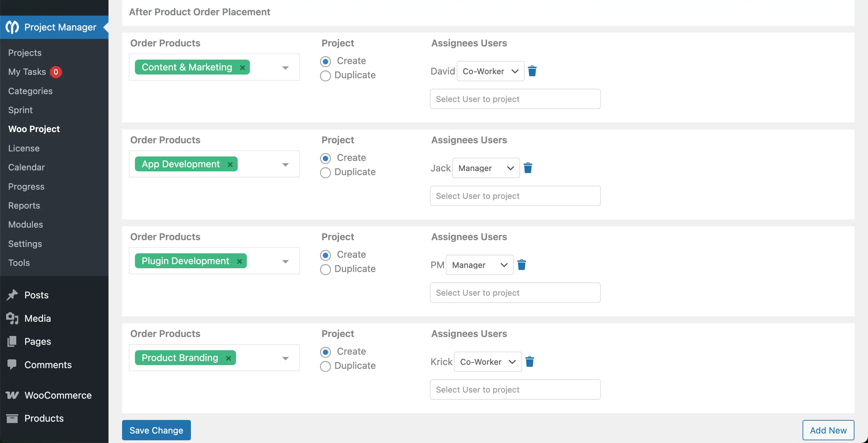This screenshot has width=868, height=443.
Task: Open the WooCommerce sidebar section
Action: (58, 395)
